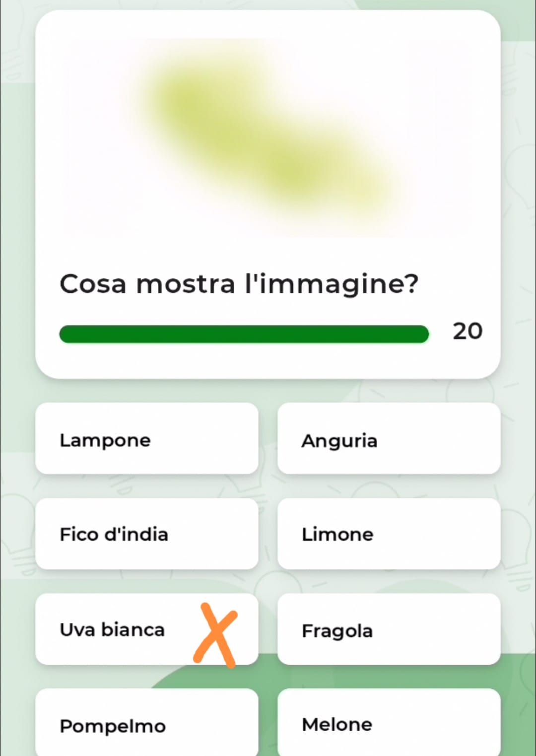Click the middle of the green timer bar
536x756 pixels.
(x=244, y=334)
